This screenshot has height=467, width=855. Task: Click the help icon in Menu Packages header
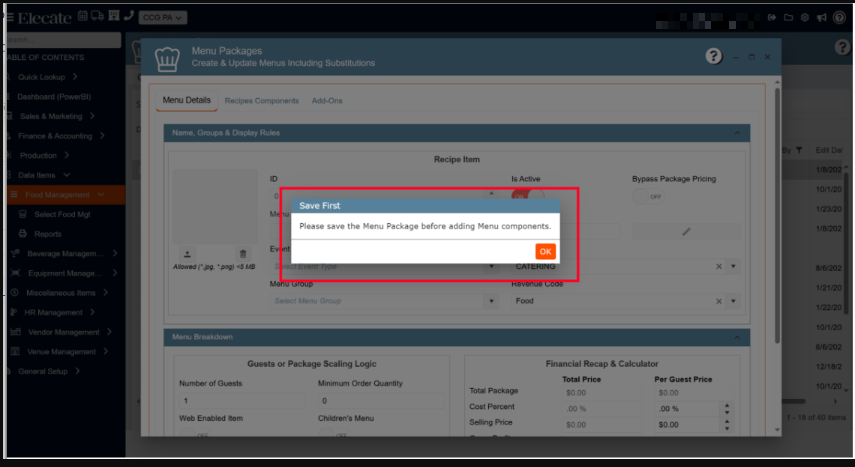714,57
